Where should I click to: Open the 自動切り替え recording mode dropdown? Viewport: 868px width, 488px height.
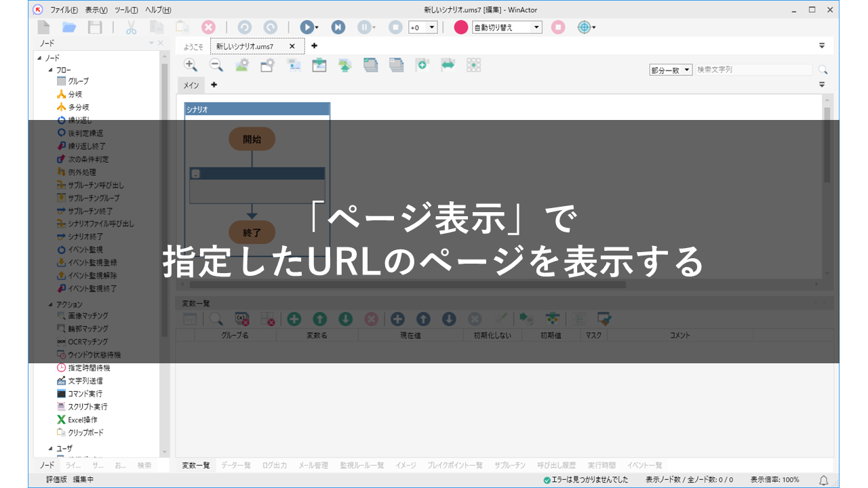click(x=536, y=28)
